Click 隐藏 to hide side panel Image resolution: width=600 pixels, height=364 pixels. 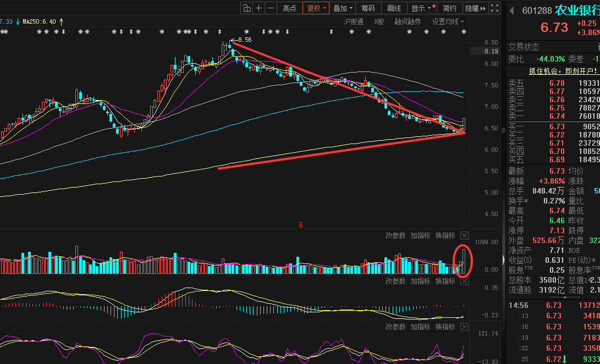tap(475, 8)
